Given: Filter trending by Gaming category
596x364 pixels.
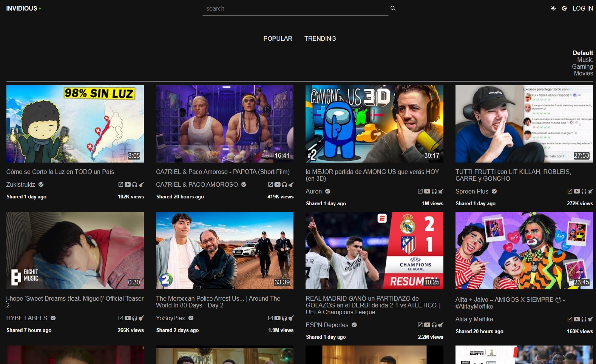Looking at the screenshot, I should [x=582, y=67].
